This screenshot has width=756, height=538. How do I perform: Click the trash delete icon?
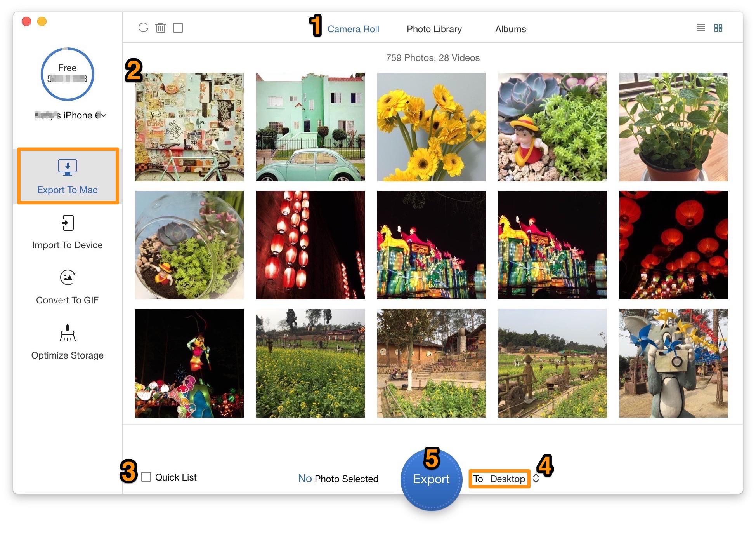tap(161, 28)
